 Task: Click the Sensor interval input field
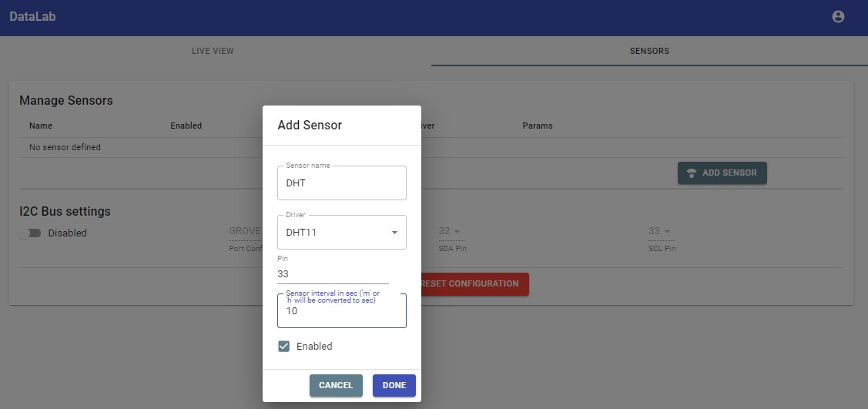point(342,312)
